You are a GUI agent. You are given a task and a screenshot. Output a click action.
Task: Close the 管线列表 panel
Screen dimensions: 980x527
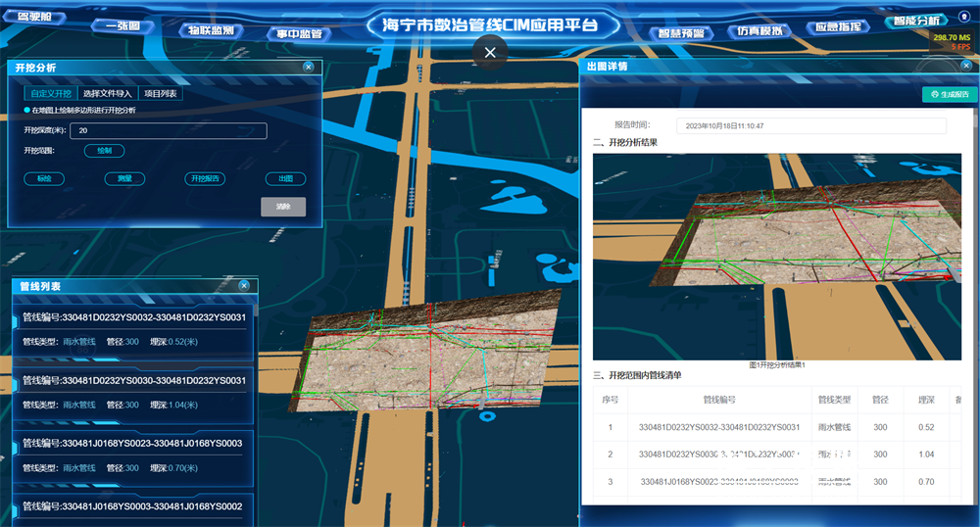[x=244, y=285]
